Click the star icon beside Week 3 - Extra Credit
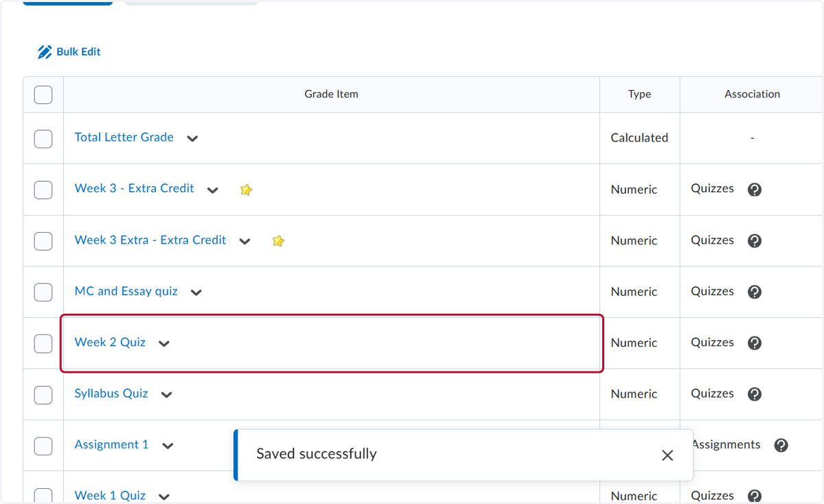The width and height of the screenshot is (824, 504). pyautogui.click(x=246, y=190)
